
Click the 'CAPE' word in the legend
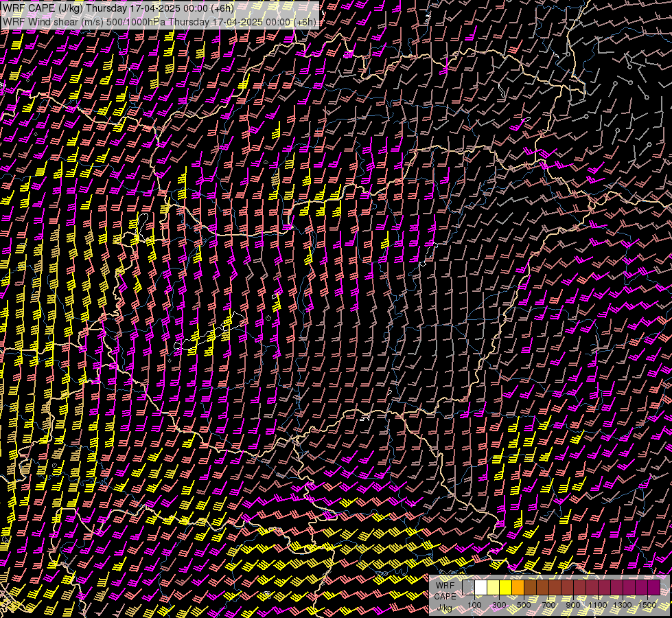point(445,597)
